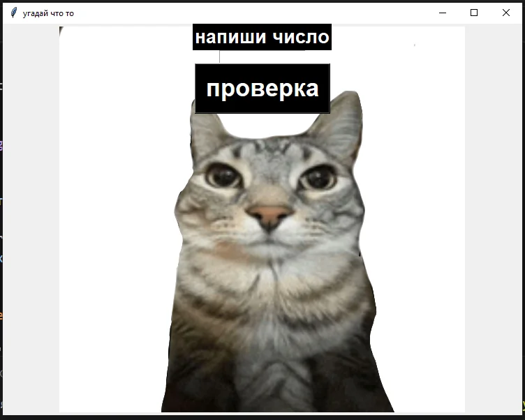Viewport: 525px width, 420px height.
Task: Click the gray cat picture
Action: [x=268, y=251]
